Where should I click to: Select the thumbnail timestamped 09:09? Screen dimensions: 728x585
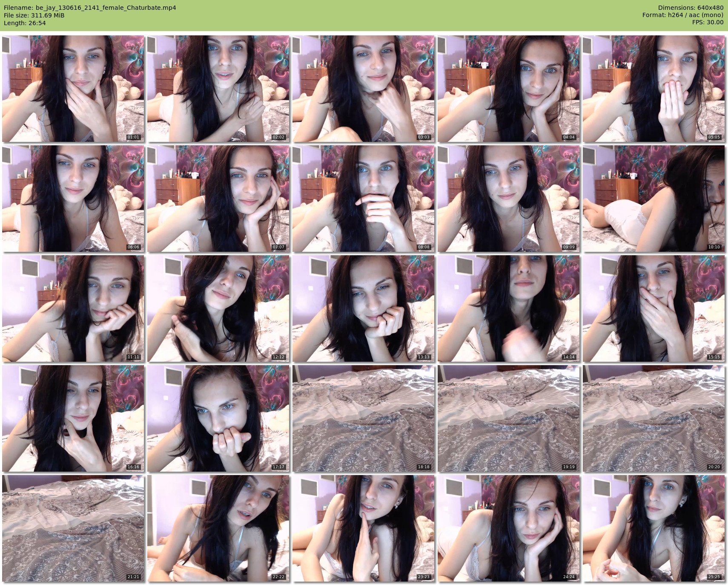coord(508,199)
